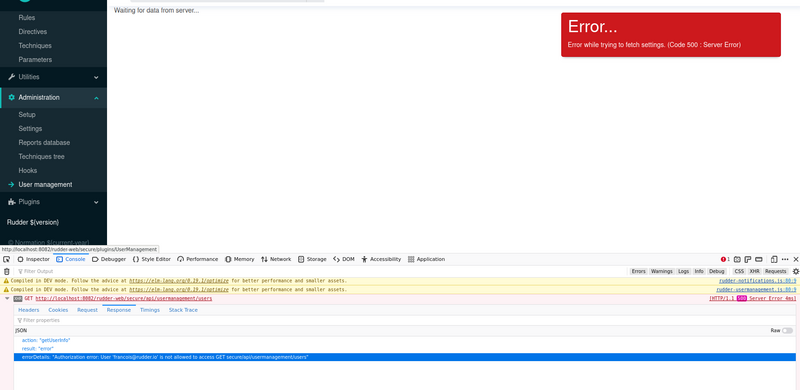Toggle responsive design mode icon
800x390 pixels.
773,259
